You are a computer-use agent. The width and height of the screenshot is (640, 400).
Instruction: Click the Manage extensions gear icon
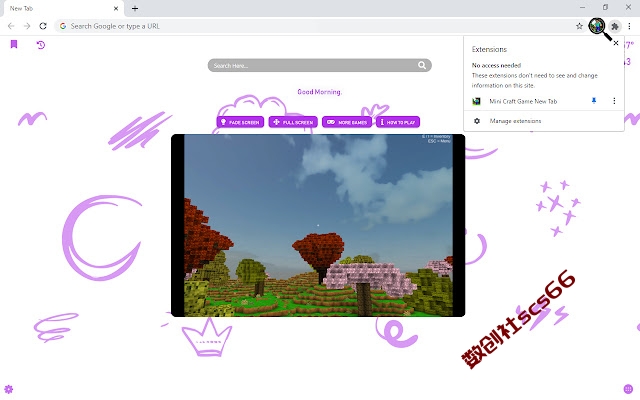477,121
